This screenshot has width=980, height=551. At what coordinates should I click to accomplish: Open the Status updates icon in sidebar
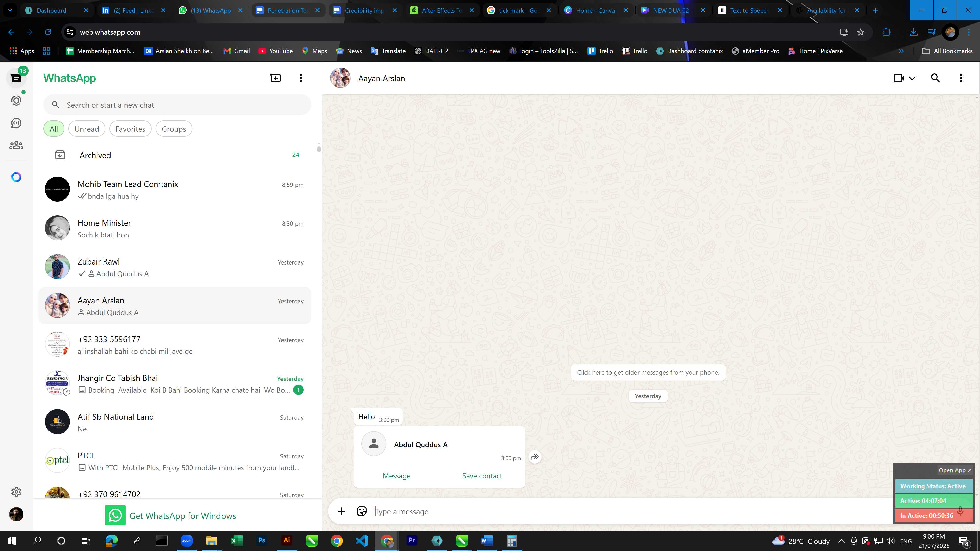pyautogui.click(x=16, y=101)
